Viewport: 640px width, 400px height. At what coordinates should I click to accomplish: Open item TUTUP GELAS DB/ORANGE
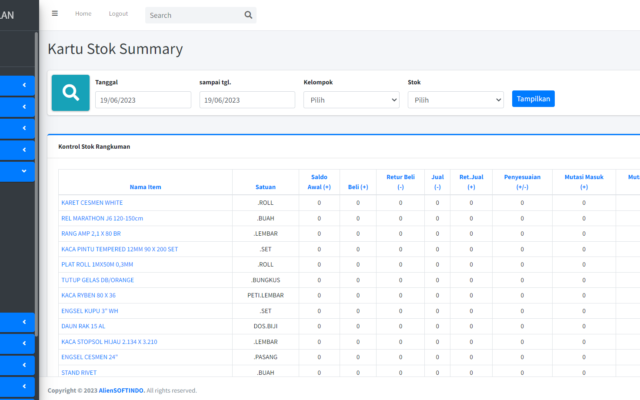[x=98, y=280]
